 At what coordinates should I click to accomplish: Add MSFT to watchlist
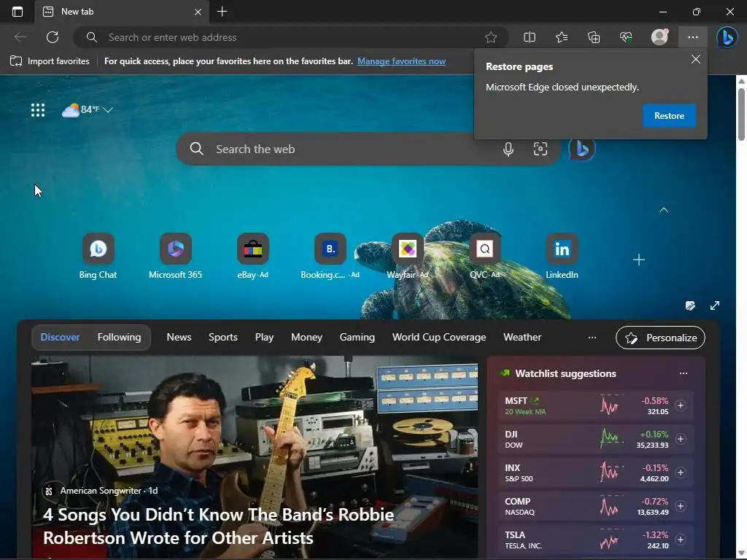click(x=681, y=405)
